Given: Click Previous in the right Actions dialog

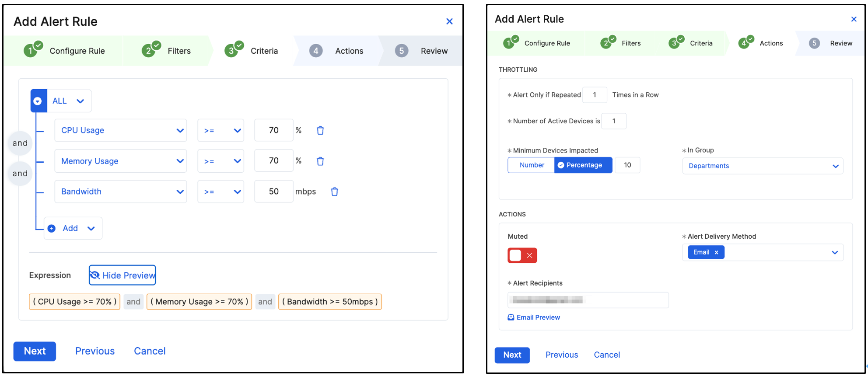Looking at the screenshot, I should [x=562, y=355].
